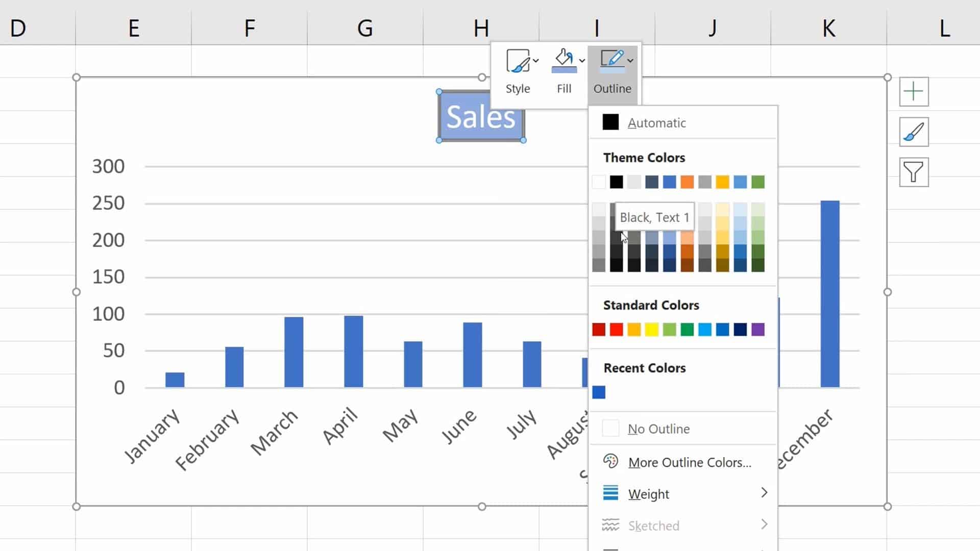This screenshot has width=980, height=551.
Task: Open the Sketched submenu
Action: [x=683, y=525]
